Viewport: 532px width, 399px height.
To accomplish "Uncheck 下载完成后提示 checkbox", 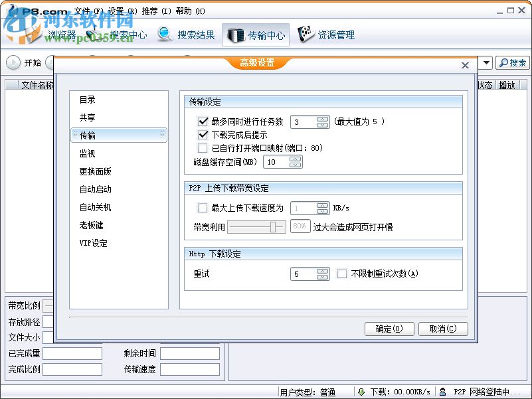I will [x=203, y=135].
